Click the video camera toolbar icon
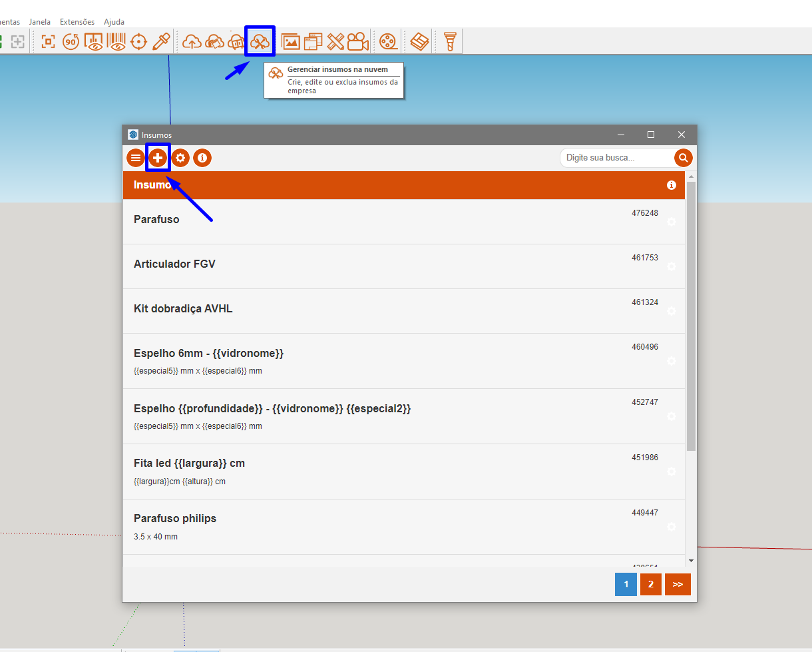This screenshot has width=812, height=652. pos(357,42)
